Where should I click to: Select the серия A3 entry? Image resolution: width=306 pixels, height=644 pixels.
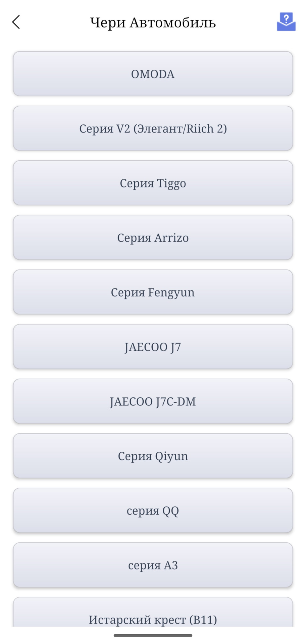click(x=153, y=565)
